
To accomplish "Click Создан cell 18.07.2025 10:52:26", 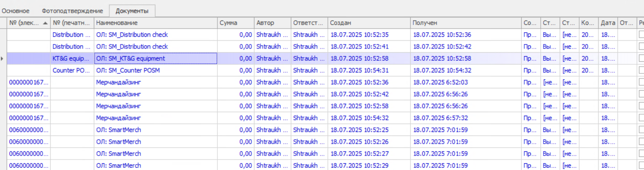I will 369,141.
